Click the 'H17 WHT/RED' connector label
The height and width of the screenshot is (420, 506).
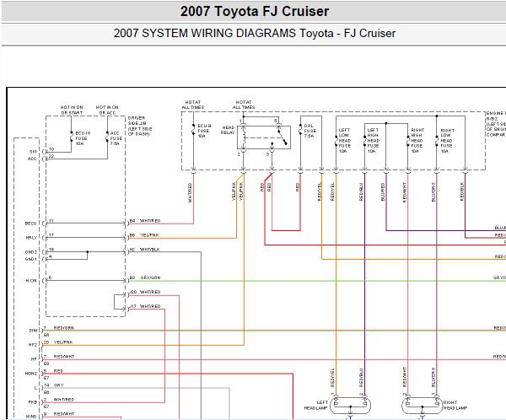tap(146, 306)
